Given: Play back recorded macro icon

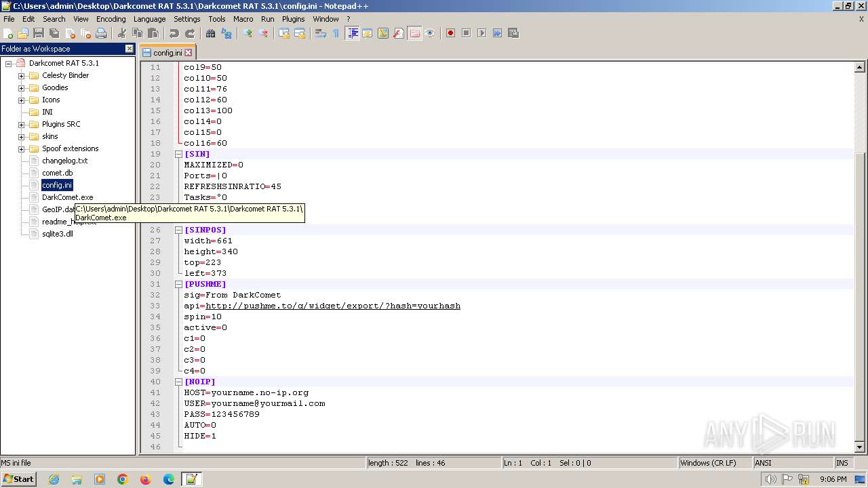Looking at the screenshot, I should click(x=481, y=33).
